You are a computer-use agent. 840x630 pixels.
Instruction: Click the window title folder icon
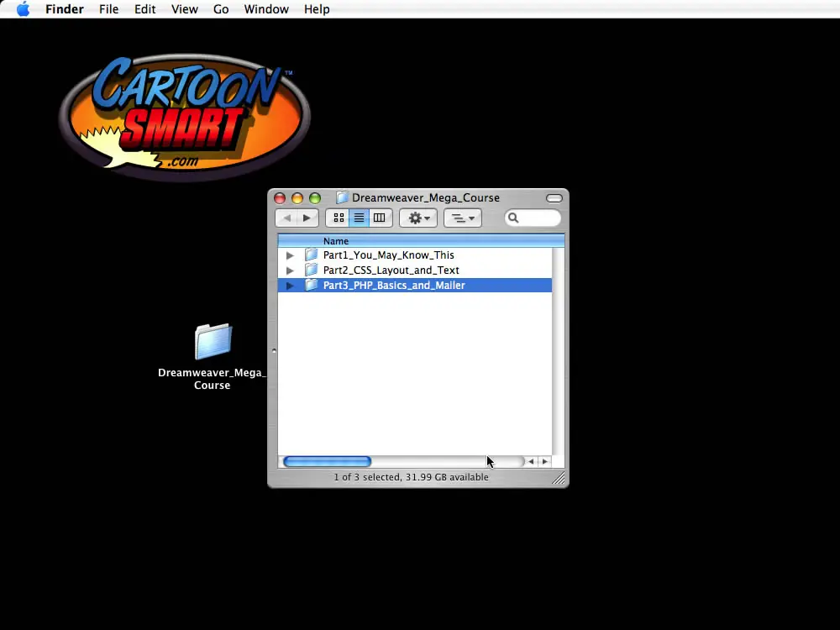[342, 197]
